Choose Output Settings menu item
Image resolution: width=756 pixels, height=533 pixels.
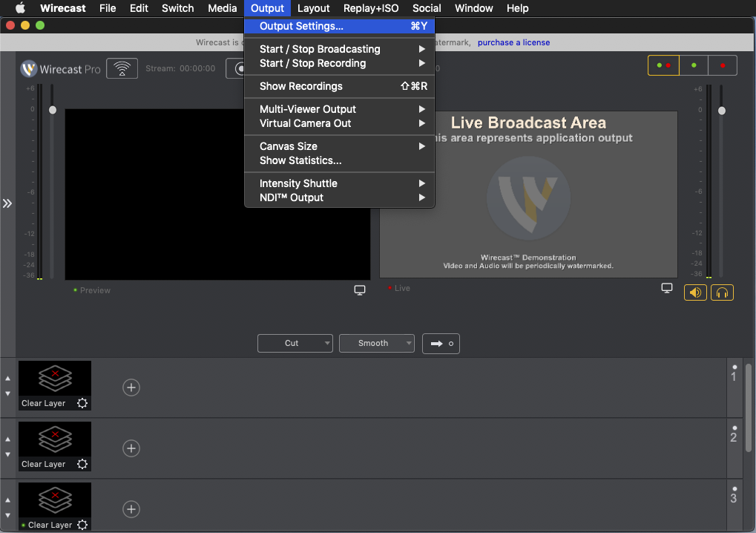(340, 26)
